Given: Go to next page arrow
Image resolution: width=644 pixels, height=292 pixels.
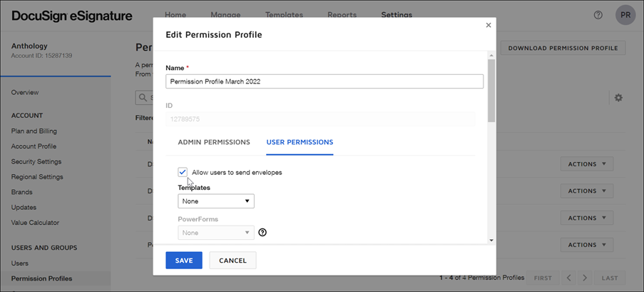Looking at the screenshot, I should pyautogui.click(x=585, y=278).
